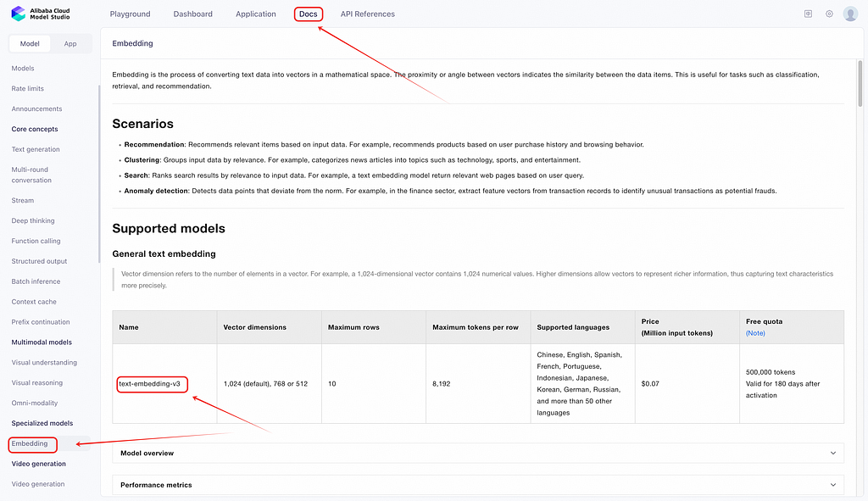Click the Core concepts sidebar heading
Viewport: 868px width, 501px height.
point(34,129)
